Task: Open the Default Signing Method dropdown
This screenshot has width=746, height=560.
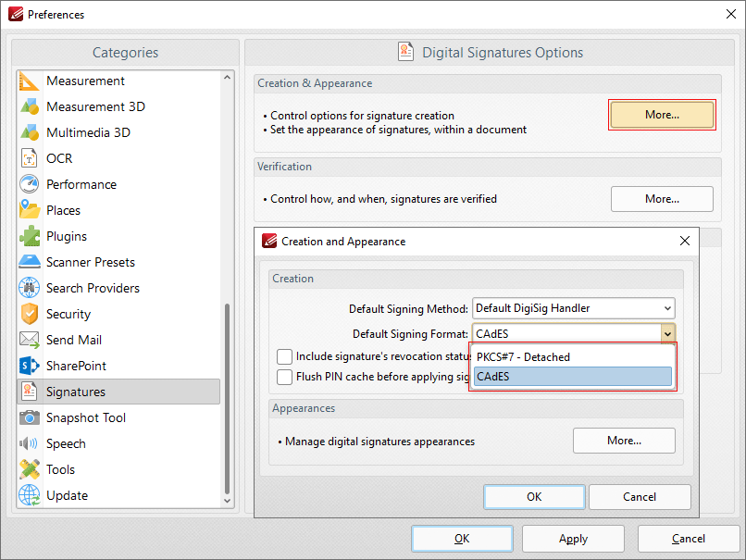Action: [574, 308]
